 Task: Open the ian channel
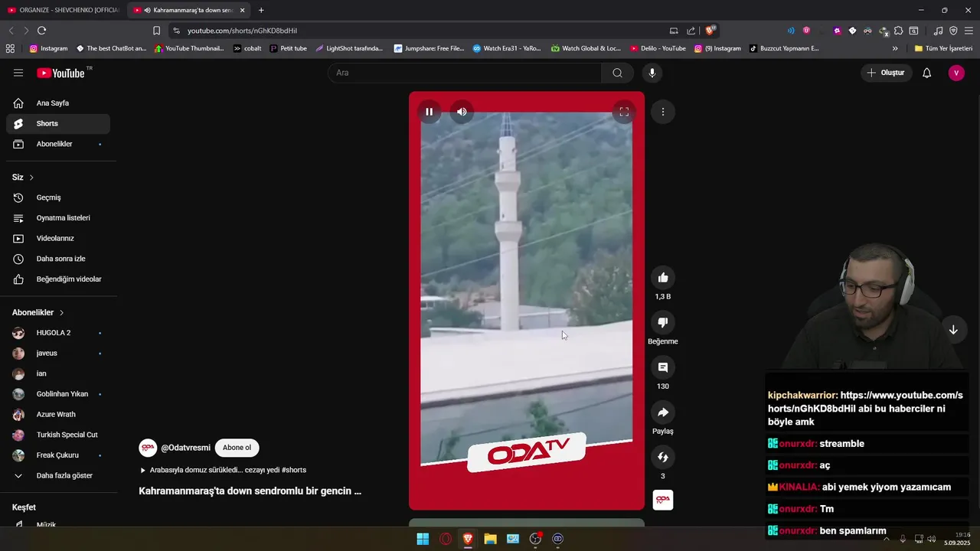tap(58, 373)
